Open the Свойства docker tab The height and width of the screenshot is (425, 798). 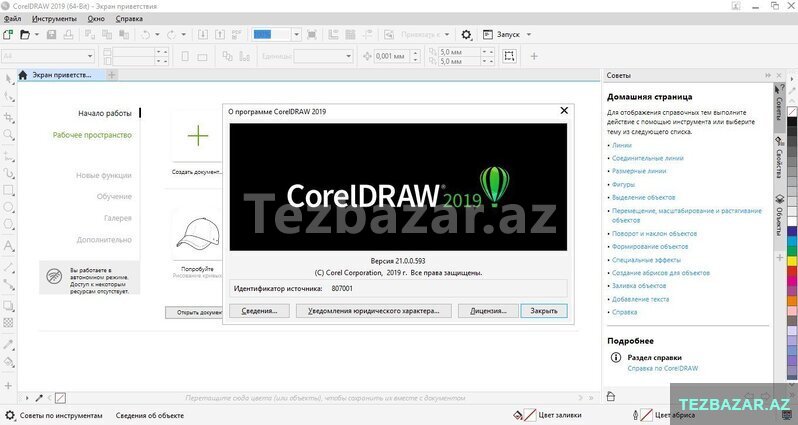pos(779,157)
